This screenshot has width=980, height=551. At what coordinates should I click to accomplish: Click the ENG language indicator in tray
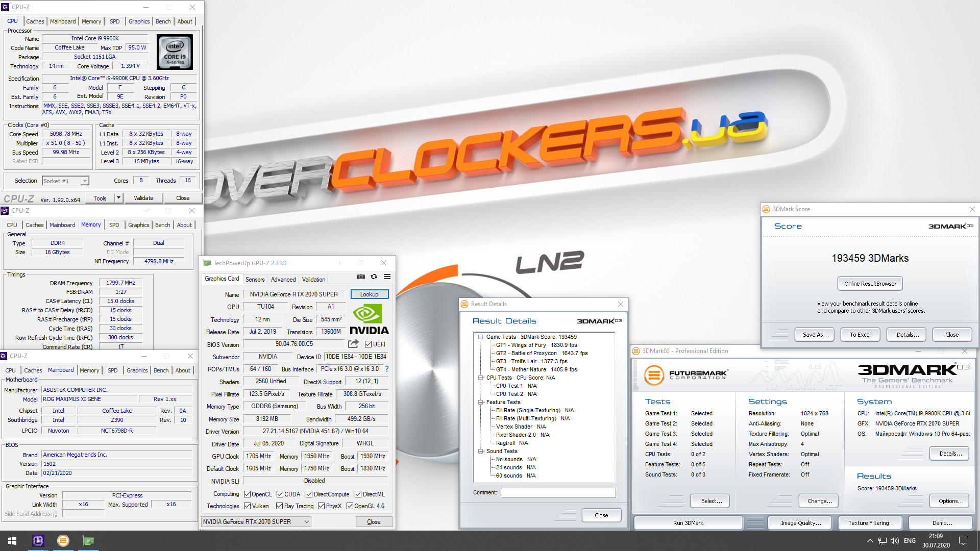[x=910, y=541]
